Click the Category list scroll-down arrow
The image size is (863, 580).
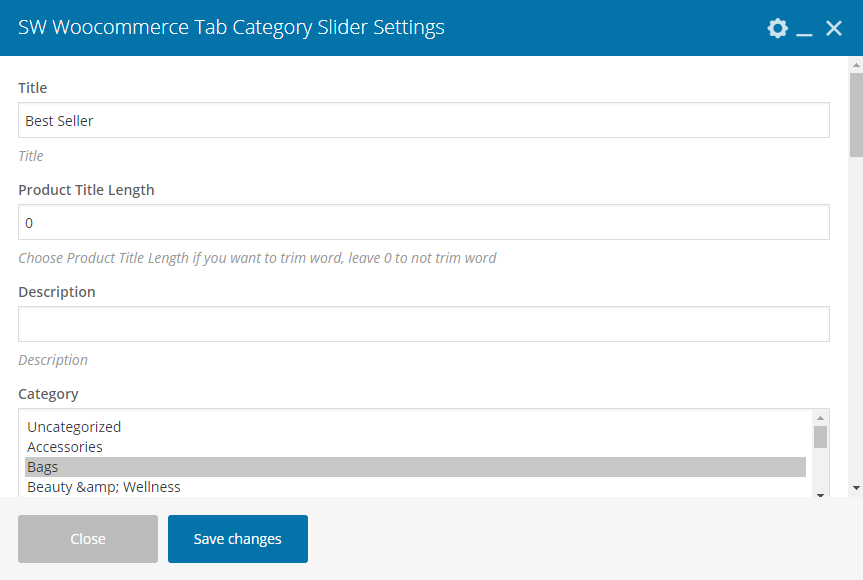pos(820,495)
